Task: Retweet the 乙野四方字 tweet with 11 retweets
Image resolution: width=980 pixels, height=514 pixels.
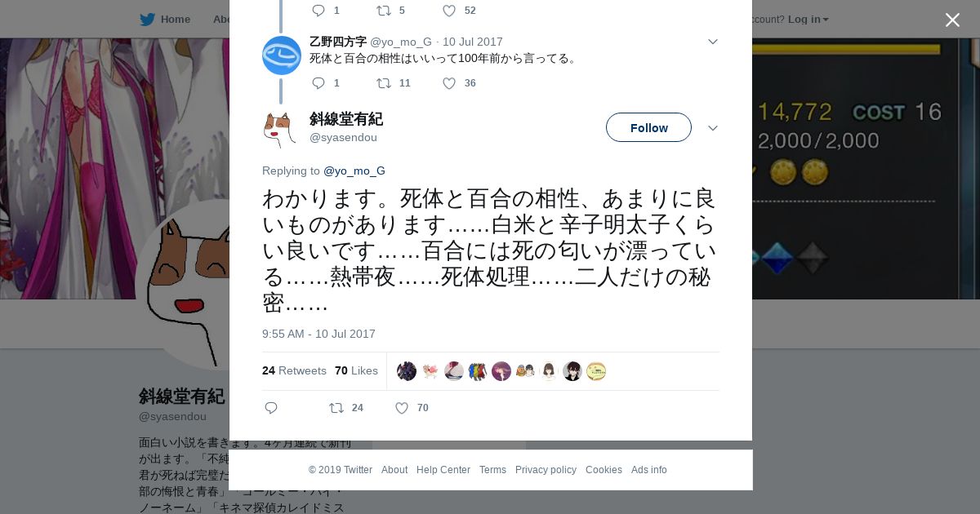Action: [383, 83]
